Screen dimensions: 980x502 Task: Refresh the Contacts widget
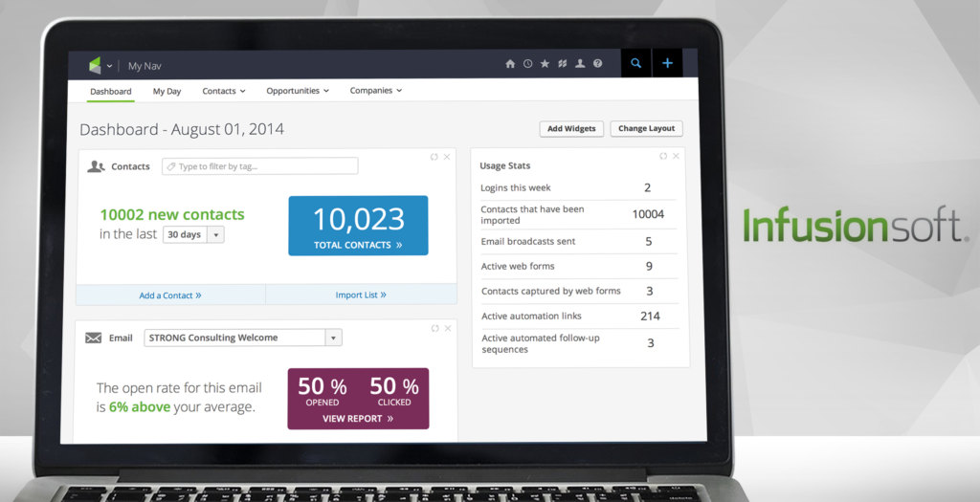[x=434, y=158]
